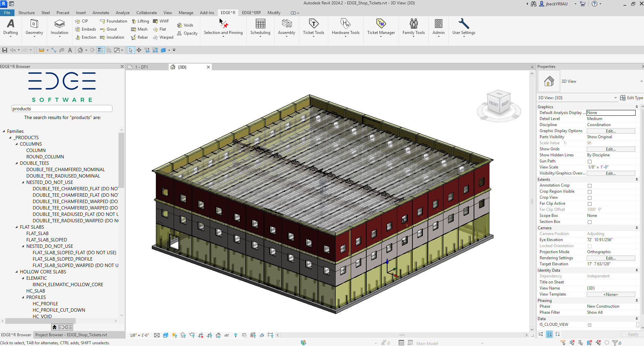Collapse the DOUBLE_TEES tree node
Screen dimensions: 644x346
[x=16, y=163]
